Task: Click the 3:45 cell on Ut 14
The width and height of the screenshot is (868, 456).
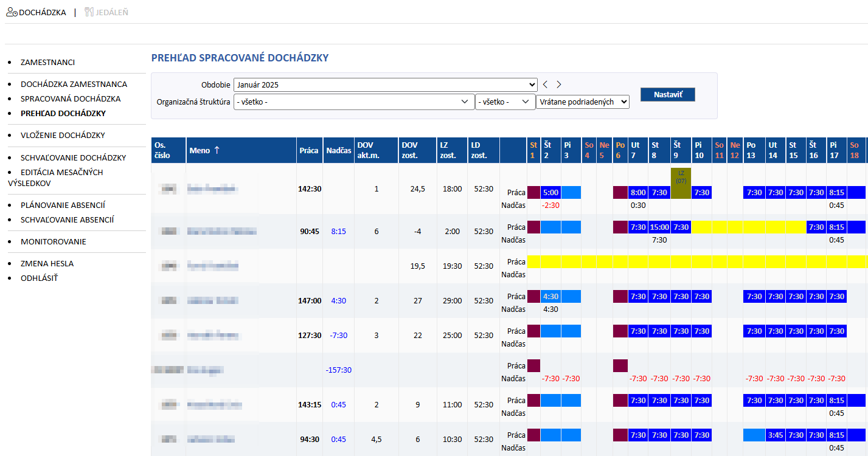Action: point(776,435)
